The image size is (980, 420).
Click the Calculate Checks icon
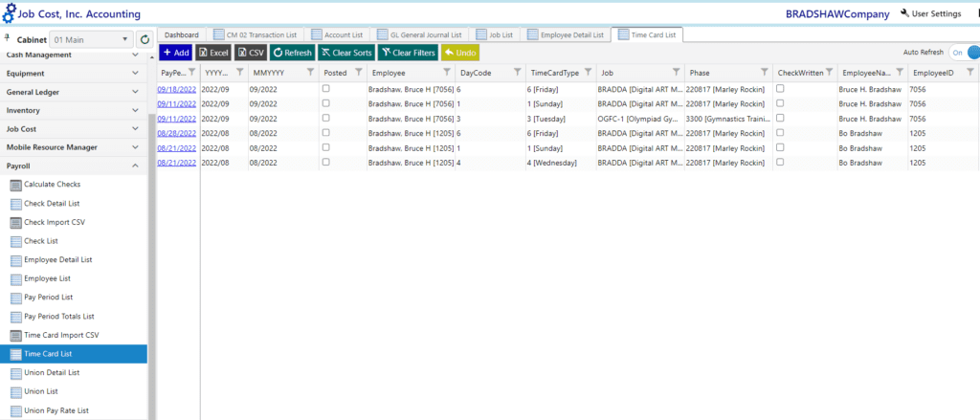click(16, 185)
